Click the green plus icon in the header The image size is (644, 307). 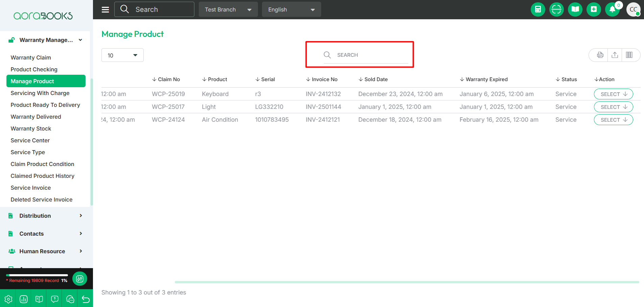click(x=594, y=9)
